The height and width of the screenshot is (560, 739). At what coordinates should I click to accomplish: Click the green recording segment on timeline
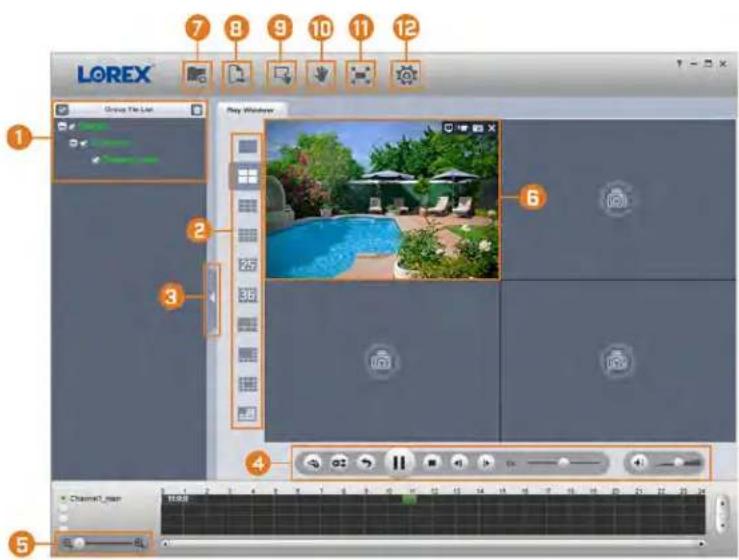tap(410, 499)
